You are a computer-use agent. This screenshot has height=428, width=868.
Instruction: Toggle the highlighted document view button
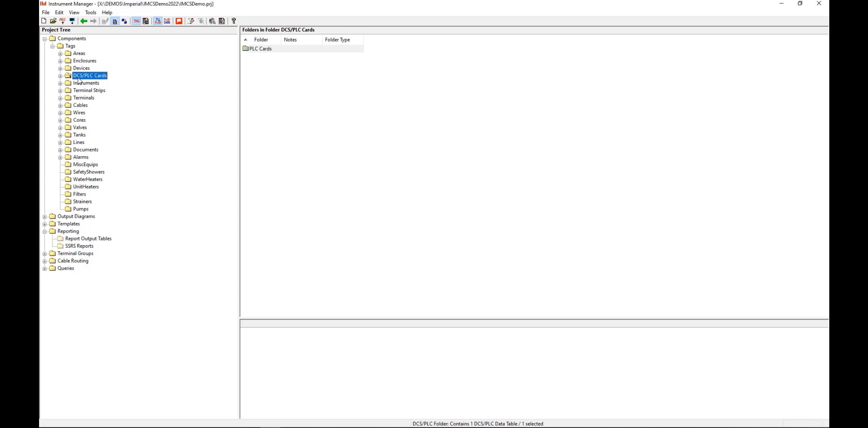[x=115, y=21]
